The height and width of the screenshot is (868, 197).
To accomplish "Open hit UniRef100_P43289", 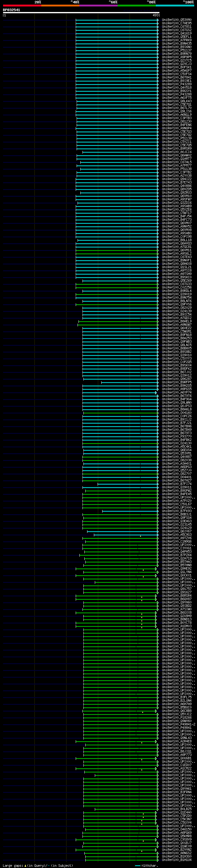I will click(177, 84).
